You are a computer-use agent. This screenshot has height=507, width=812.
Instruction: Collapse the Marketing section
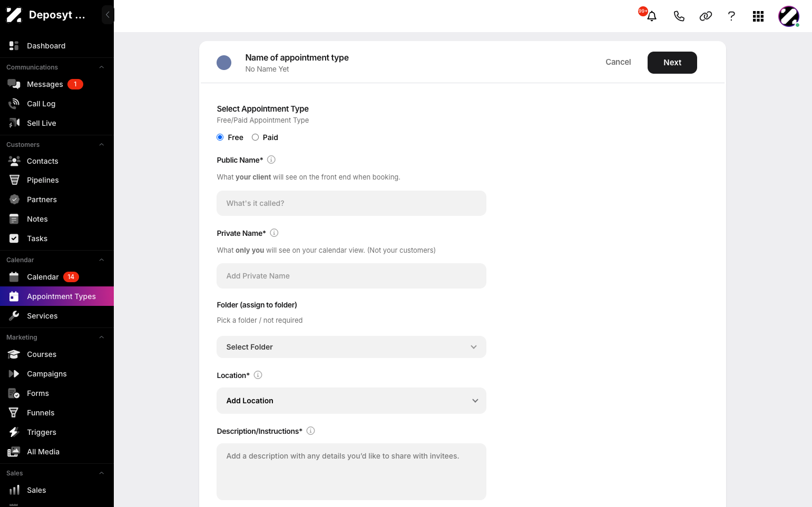102,337
